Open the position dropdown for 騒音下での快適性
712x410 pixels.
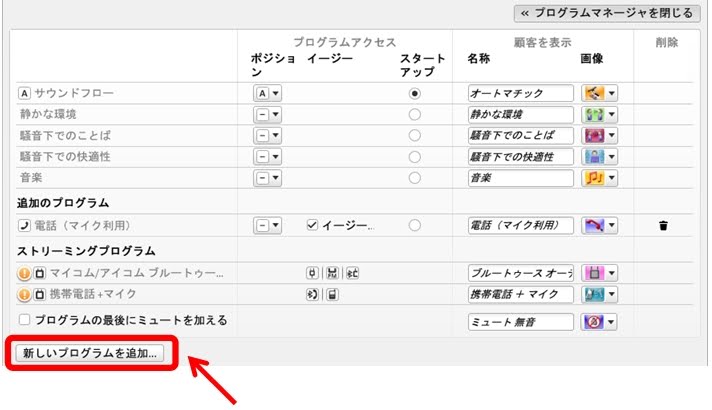[x=267, y=157]
